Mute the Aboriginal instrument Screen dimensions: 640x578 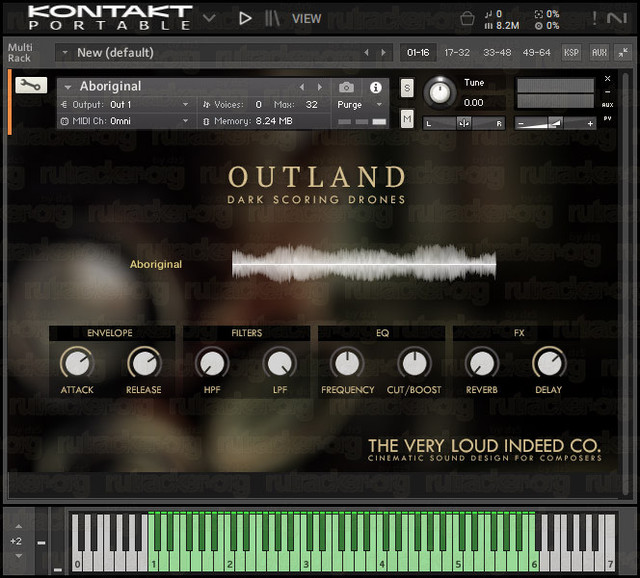[x=407, y=119]
